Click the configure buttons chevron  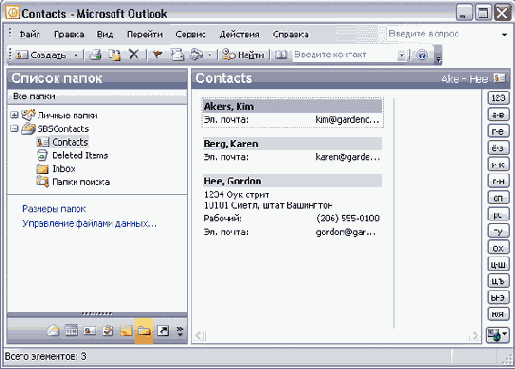(180, 331)
